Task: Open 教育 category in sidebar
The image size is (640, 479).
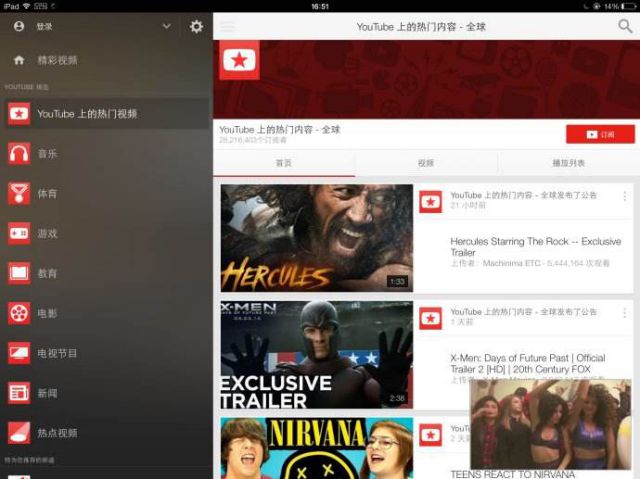Action: [47, 273]
